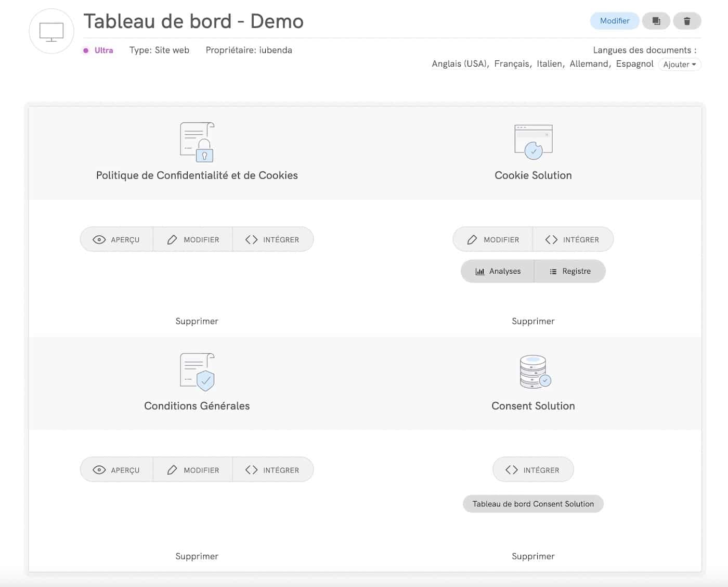Click the blue Modifier button in header
This screenshot has height=587, width=728.
615,21
